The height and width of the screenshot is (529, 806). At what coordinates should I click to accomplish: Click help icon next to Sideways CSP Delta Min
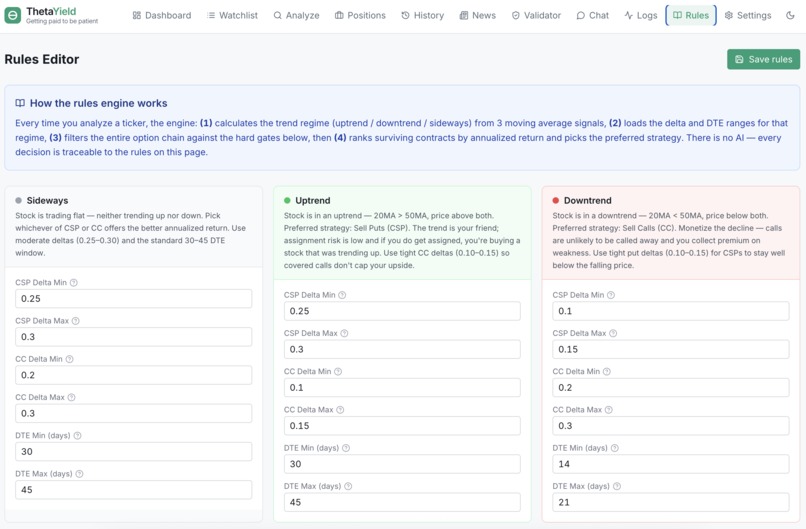pyautogui.click(x=74, y=283)
